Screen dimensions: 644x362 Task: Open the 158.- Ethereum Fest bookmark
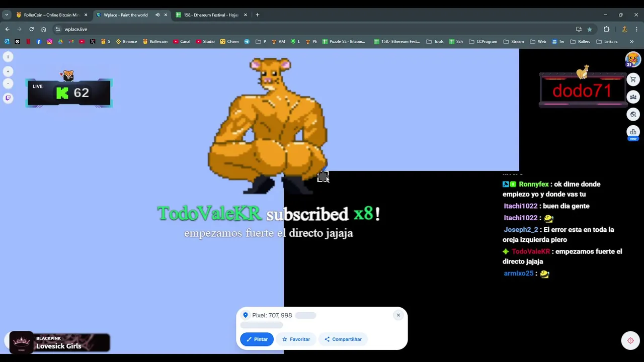(396, 42)
